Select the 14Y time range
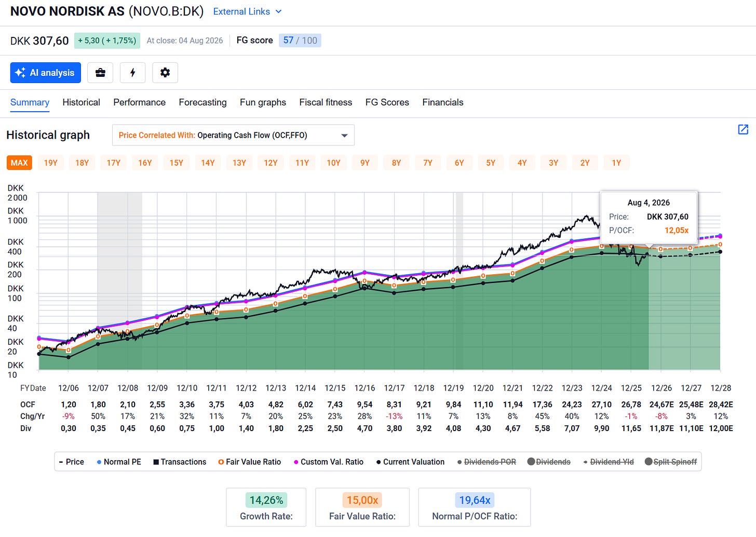The height and width of the screenshot is (537, 756). pyautogui.click(x=208, y=163)
